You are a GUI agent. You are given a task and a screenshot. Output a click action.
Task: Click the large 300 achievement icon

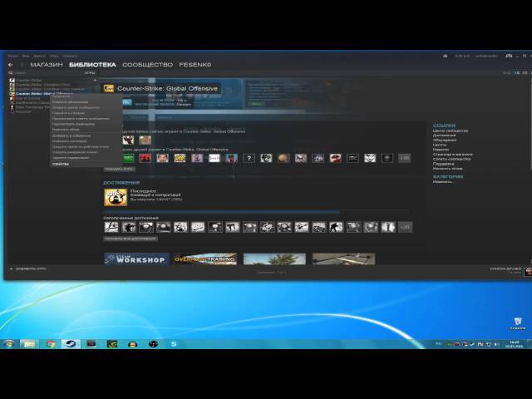pos(116,197)
